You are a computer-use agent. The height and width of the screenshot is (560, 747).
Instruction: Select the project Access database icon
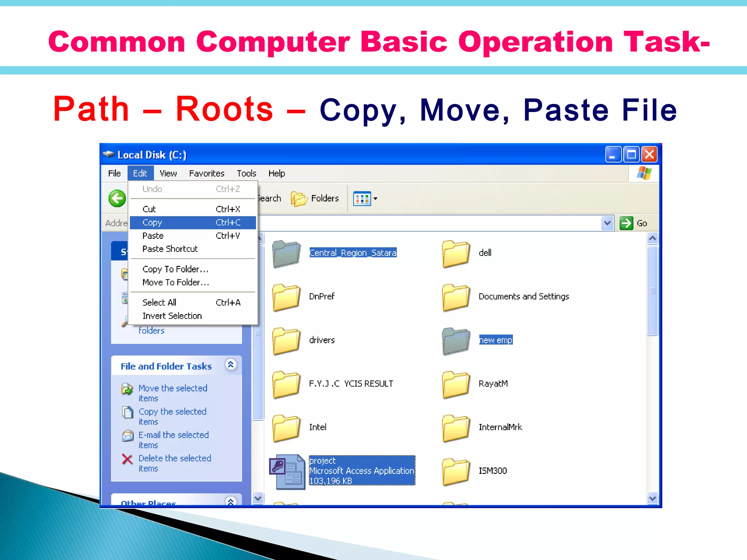[x=287, y=471]
